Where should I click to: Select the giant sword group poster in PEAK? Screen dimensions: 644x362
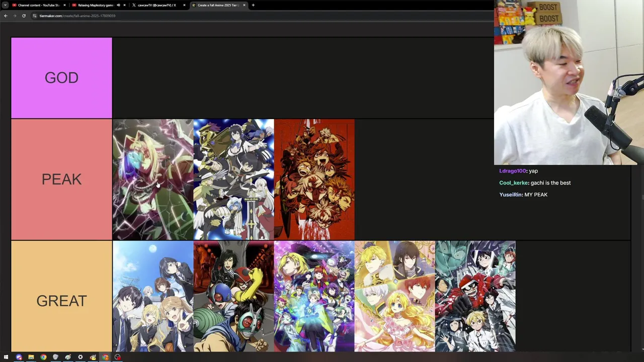[x=233, y=179]
